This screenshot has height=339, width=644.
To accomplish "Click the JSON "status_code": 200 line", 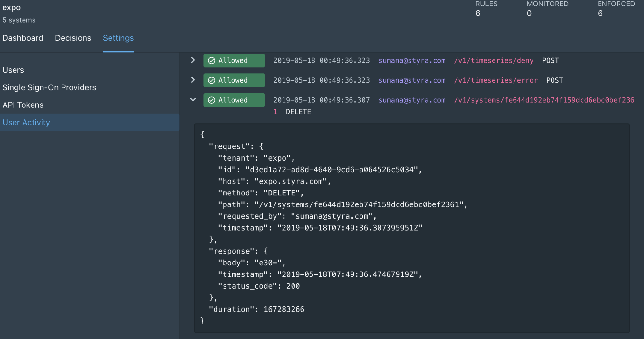I will point(259,286).
